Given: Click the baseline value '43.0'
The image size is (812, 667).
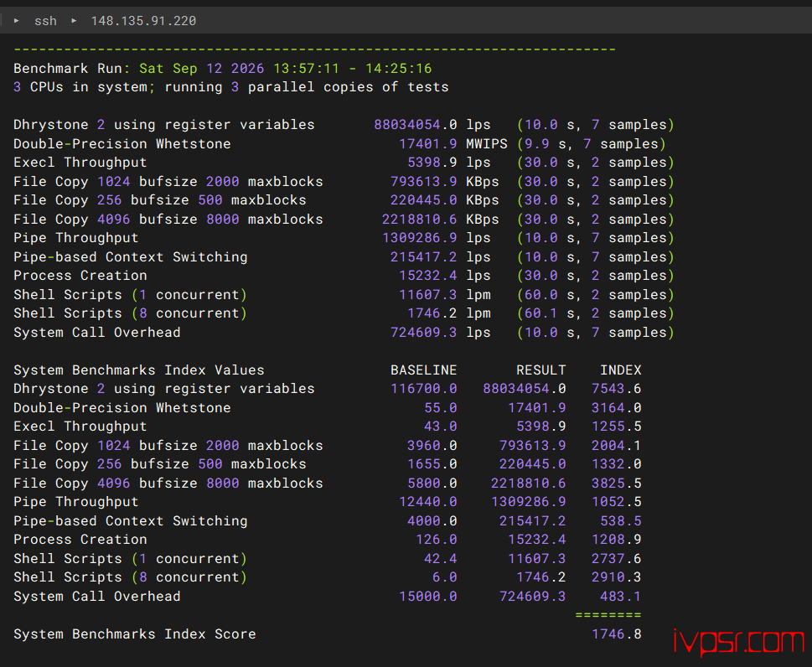Looking at the screenshot, I should (x=440, y=427).
